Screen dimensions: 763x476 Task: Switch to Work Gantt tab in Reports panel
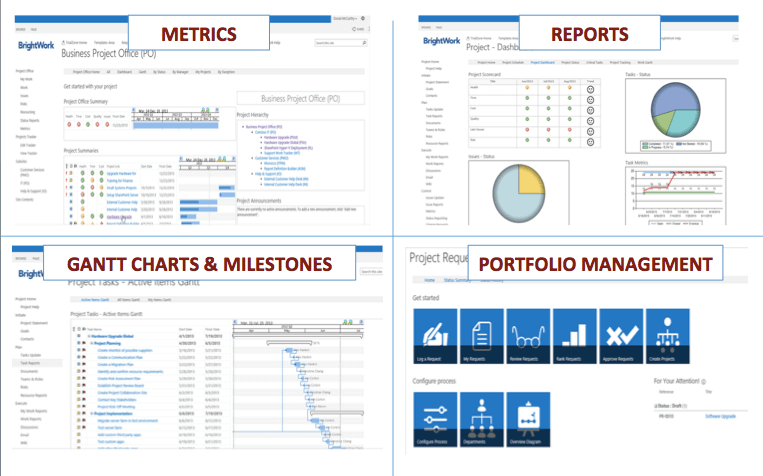(x=645, y=62)
